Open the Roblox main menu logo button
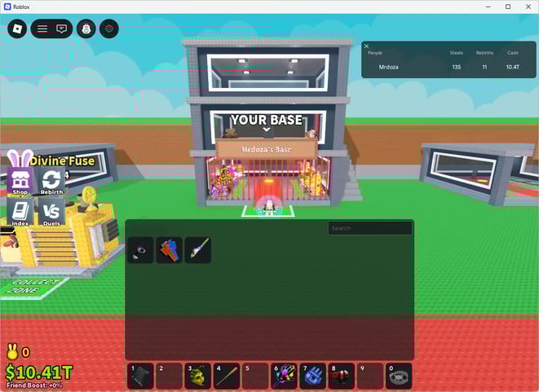539x392 pixels. [17, 29]
